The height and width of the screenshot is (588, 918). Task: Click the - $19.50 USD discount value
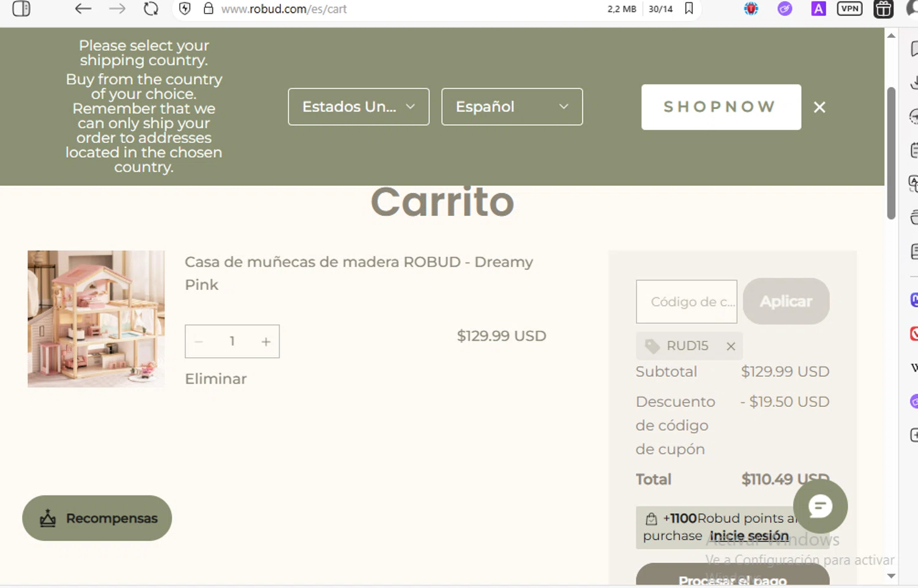pyautogui.click(x=785, y=401)
